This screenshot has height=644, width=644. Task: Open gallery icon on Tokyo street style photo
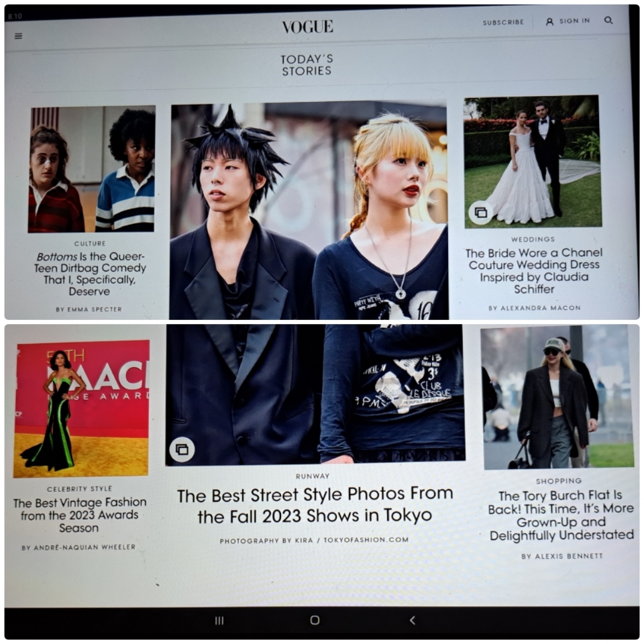[x=182, y=449]
